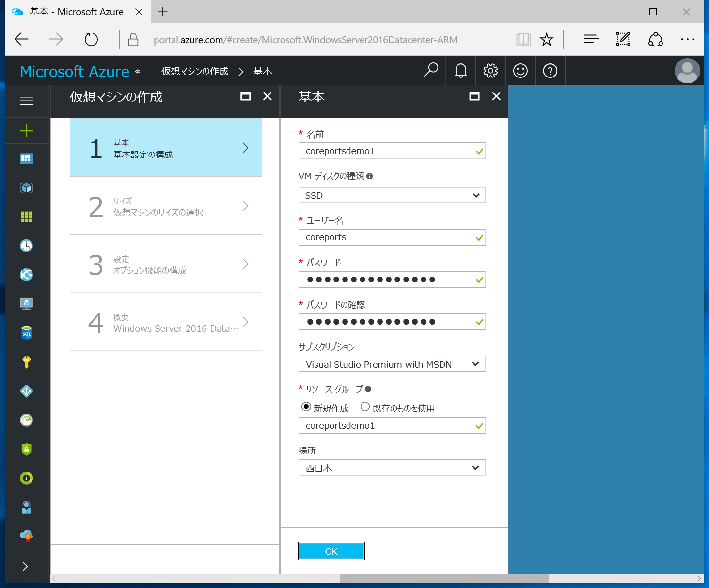Open the browser reading view icon
Viewport: 709px width, 588px height.
pyautogui.click(x=523, y=39)
